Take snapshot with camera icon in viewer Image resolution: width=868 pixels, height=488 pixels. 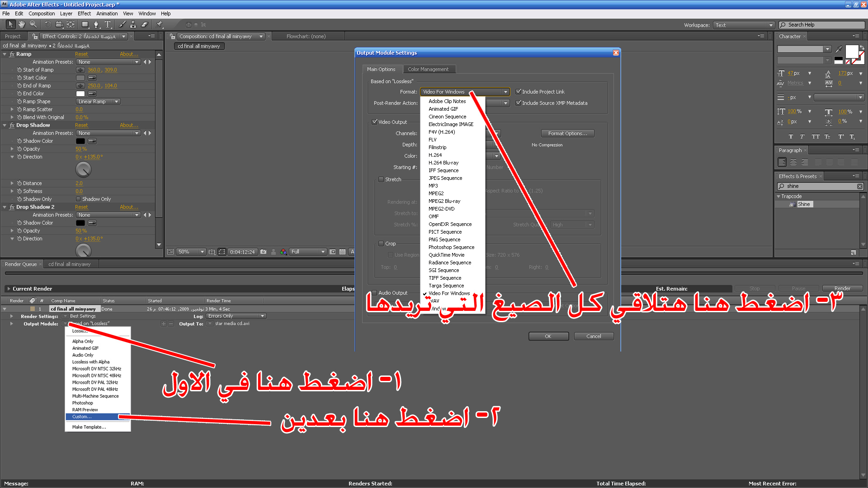click(x=263, y=252)
